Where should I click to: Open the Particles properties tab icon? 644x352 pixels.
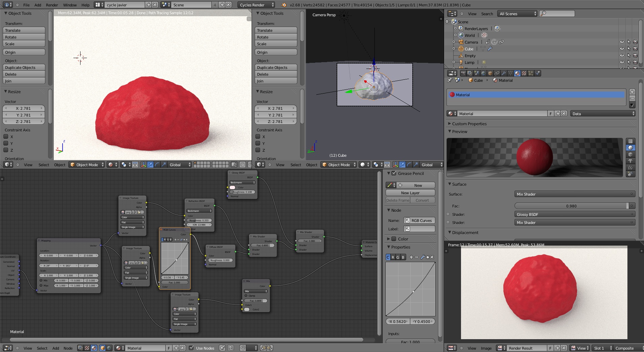pos(531,73)
